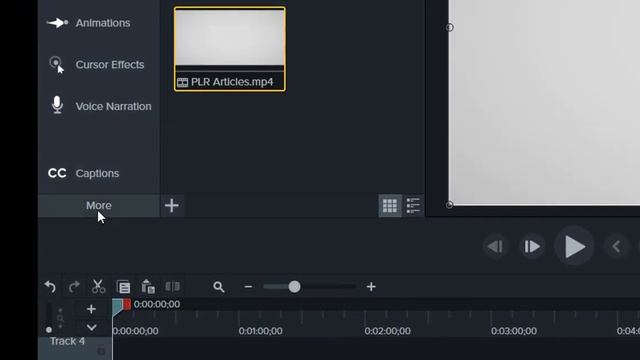Click the PLR Articles.mp4 file name
Image resolution: width=640 pixels, height=360 pixels.
232,82
